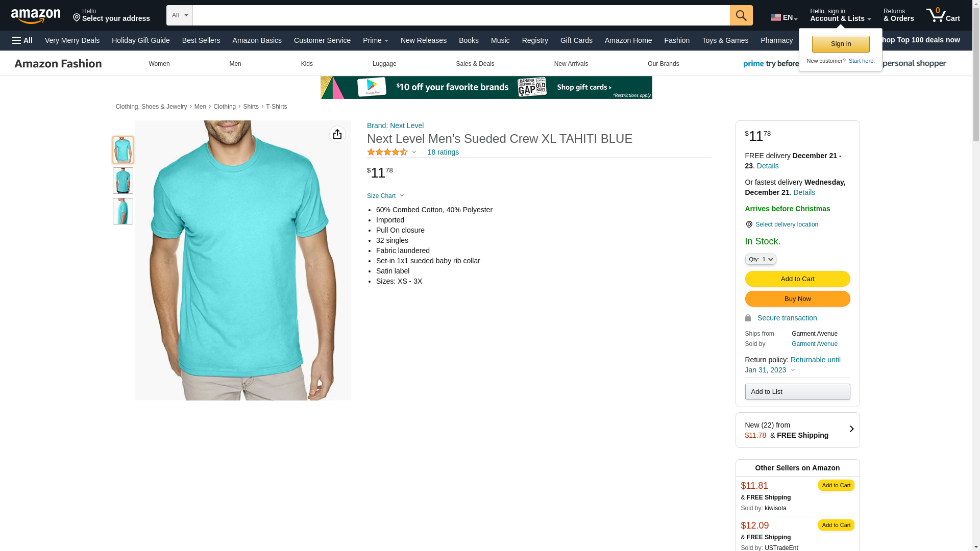This screenshot has height=551, width=980.
Task: Open the cart icon
Action: coord(942,15)
